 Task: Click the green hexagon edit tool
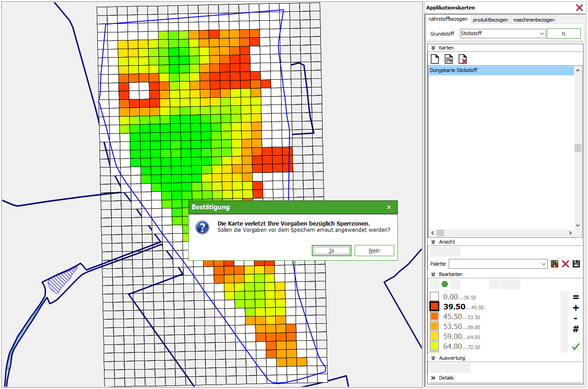coord(445,284)
